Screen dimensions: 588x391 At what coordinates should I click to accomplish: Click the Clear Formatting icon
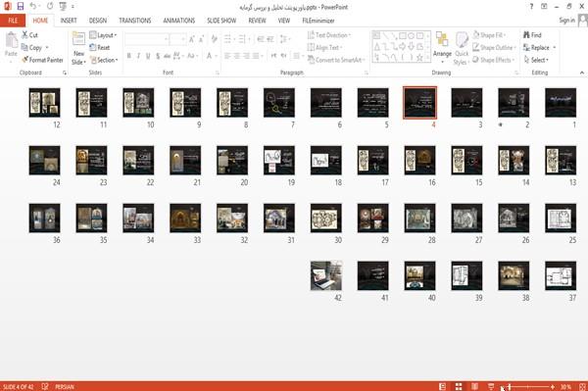214,39
